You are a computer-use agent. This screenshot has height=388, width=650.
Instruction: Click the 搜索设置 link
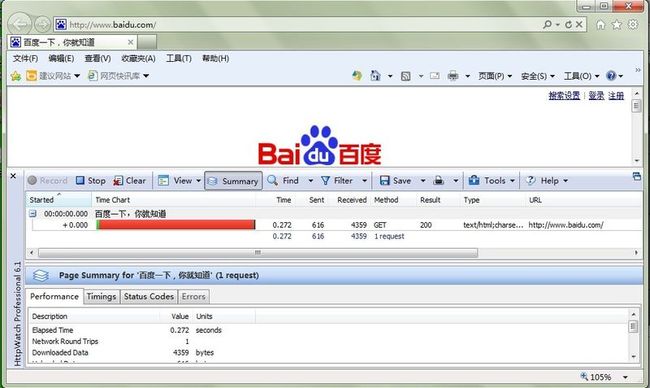pyautogui.click(x=564, y=96)
